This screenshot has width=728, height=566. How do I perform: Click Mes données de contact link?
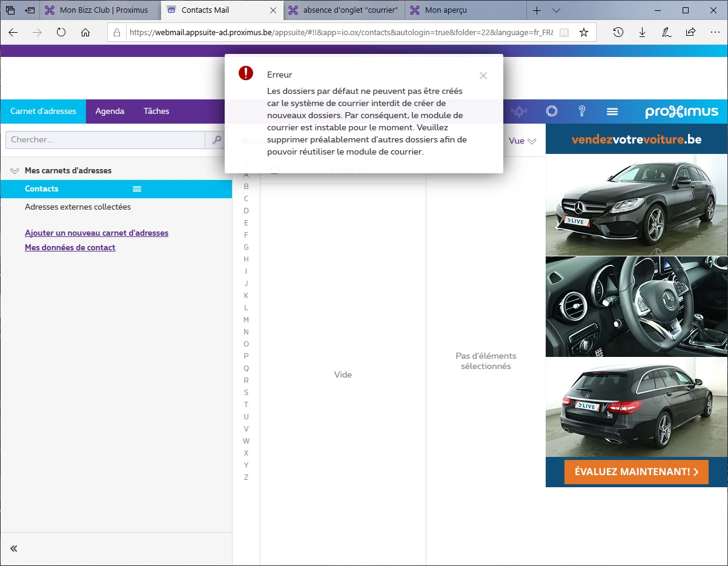(70, 247)
